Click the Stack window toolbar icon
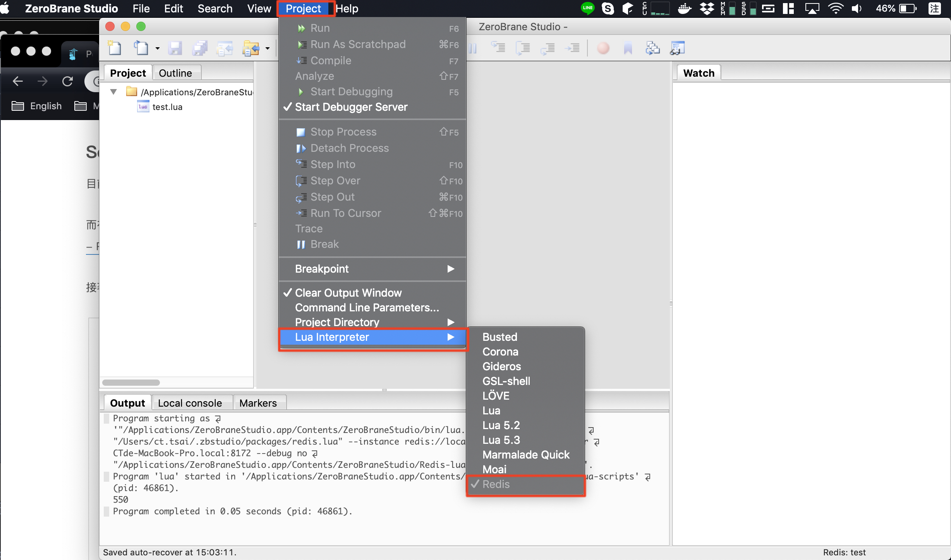Screen dimensions: 951x560 (652, 48)
